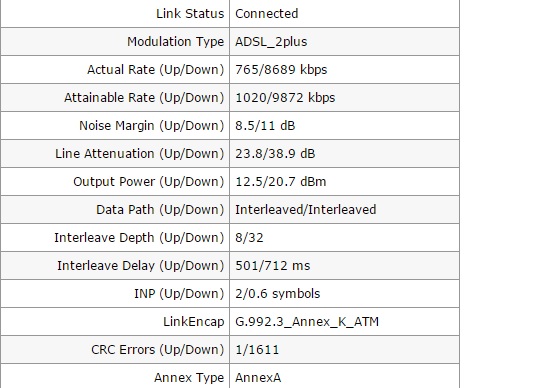Viewport: 534px width, 388px height.
Task: Select the 1020/9872 kbps value
Action: 285,98
